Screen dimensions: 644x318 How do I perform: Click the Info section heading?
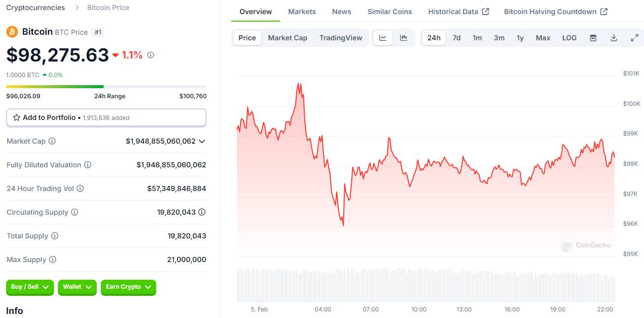tap(15, 311)
